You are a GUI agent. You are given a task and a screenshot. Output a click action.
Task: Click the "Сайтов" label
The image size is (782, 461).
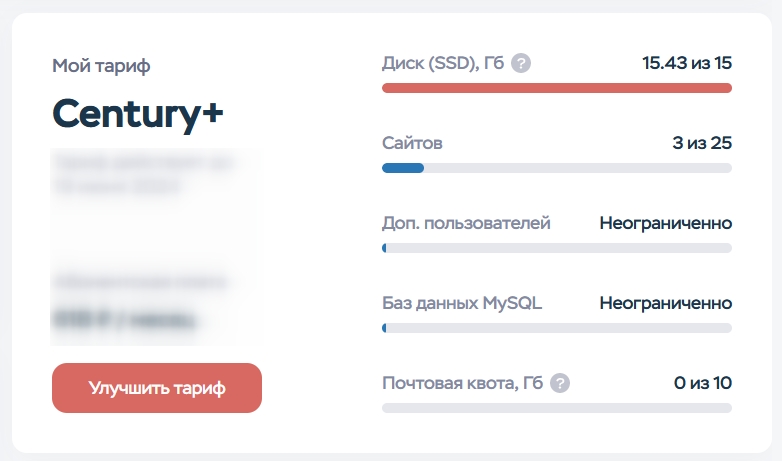(x=412, y=143)
